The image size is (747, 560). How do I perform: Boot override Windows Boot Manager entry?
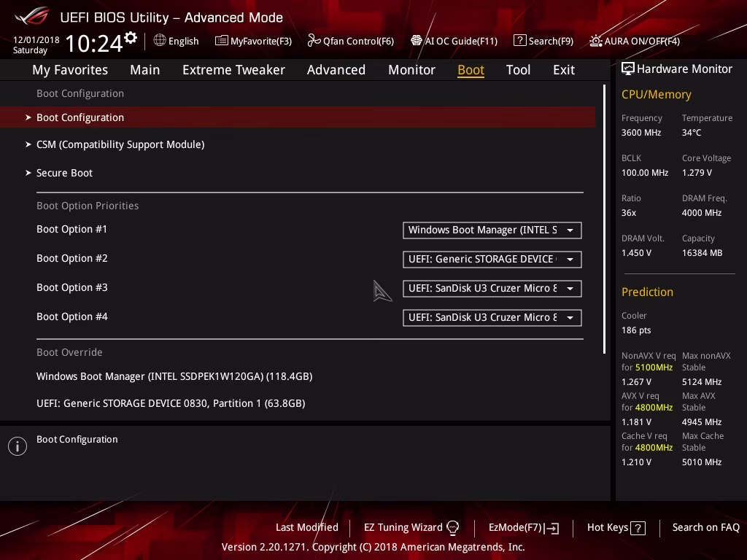click(174, 376)
